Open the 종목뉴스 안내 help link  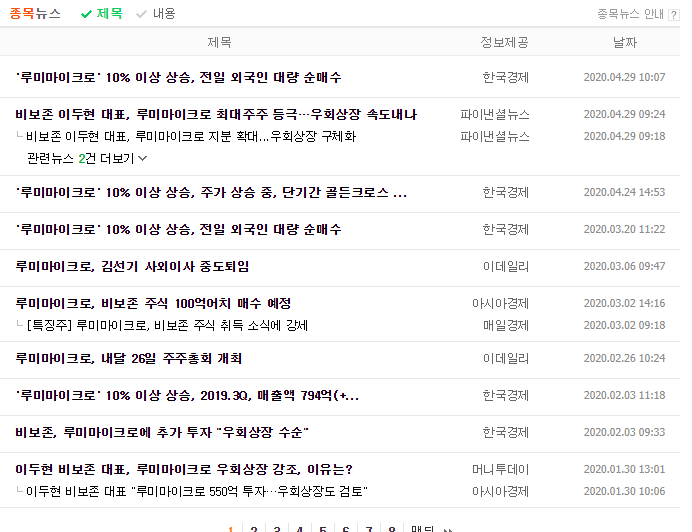tap(630, 14)
